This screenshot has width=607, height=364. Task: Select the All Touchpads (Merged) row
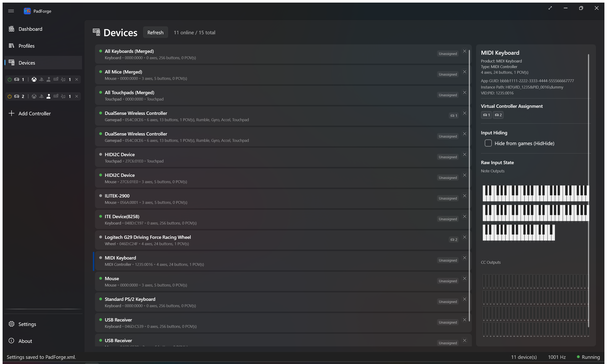tap(283, 96)
